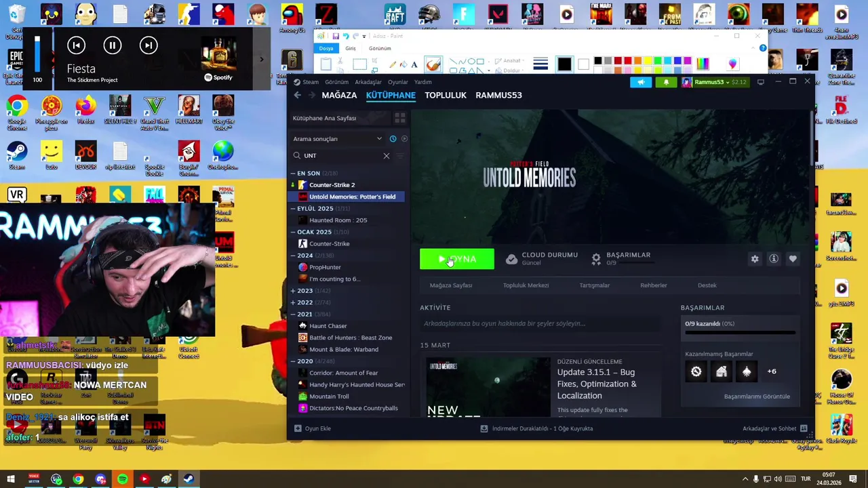
Task: Toggle ready-to-play filter icon
Action: point(404,139)
